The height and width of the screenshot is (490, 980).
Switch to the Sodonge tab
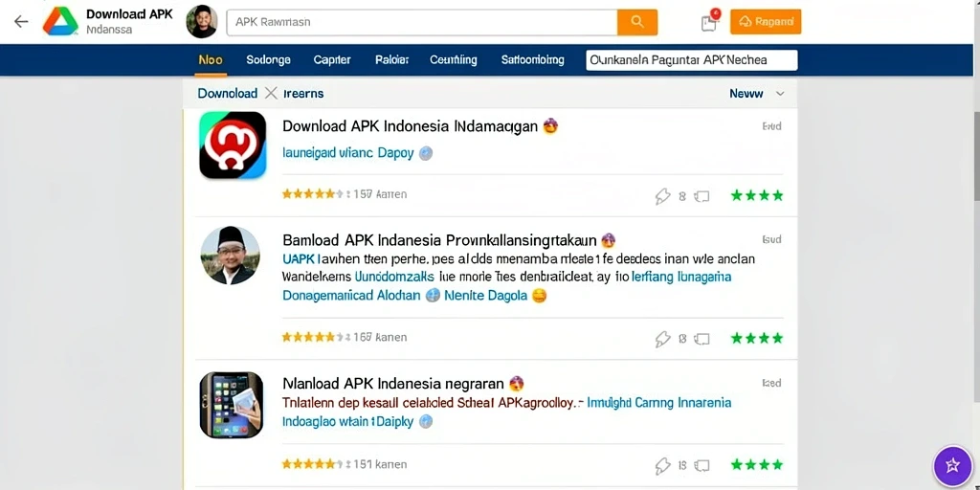click(x=268, y=60)
